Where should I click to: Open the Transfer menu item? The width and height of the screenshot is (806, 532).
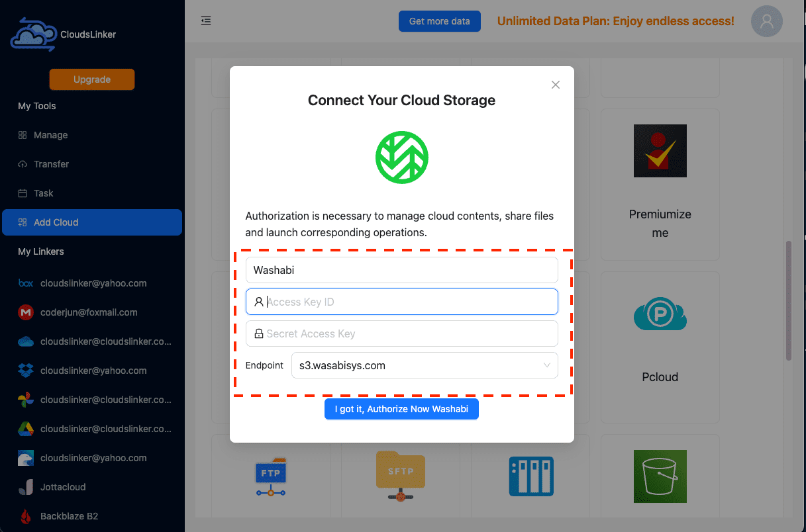[92, 164]
